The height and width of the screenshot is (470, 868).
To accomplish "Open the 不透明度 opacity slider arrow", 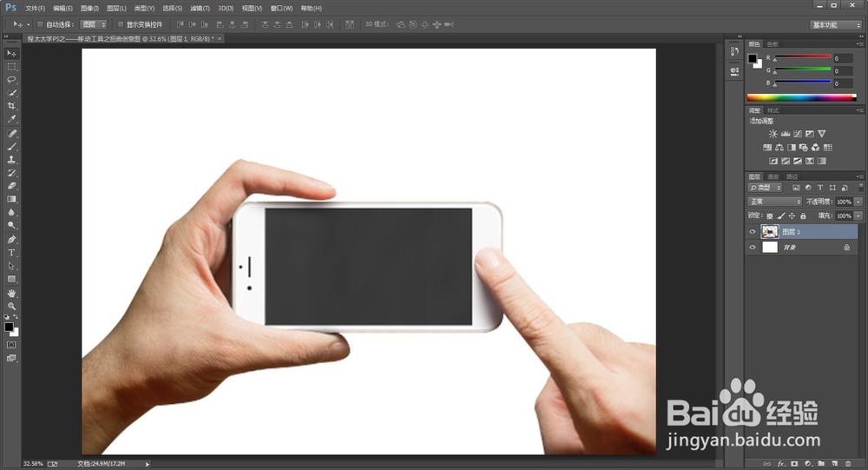I will [858, 202].
